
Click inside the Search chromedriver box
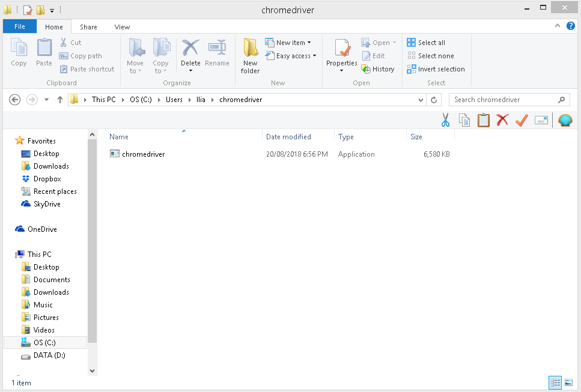[508, 99]
